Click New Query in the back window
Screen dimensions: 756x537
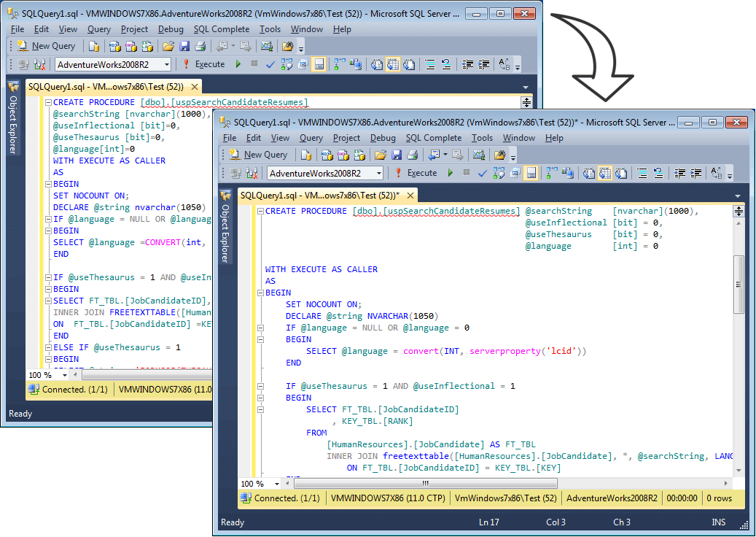(47, 46)
